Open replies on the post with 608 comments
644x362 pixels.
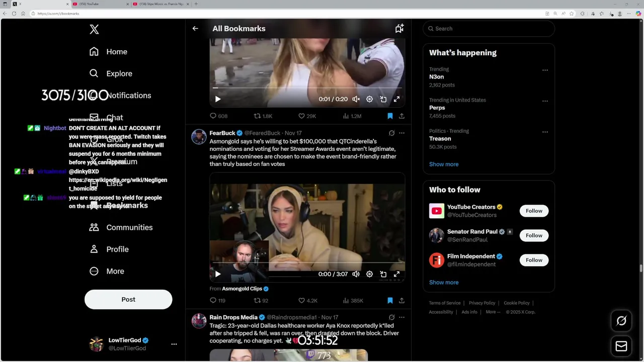point(218,116)
